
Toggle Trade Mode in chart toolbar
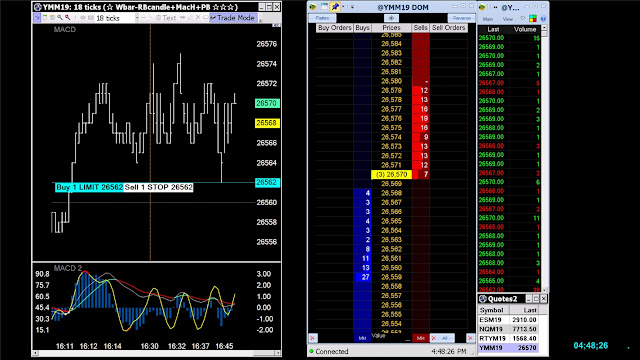[233, 18]
